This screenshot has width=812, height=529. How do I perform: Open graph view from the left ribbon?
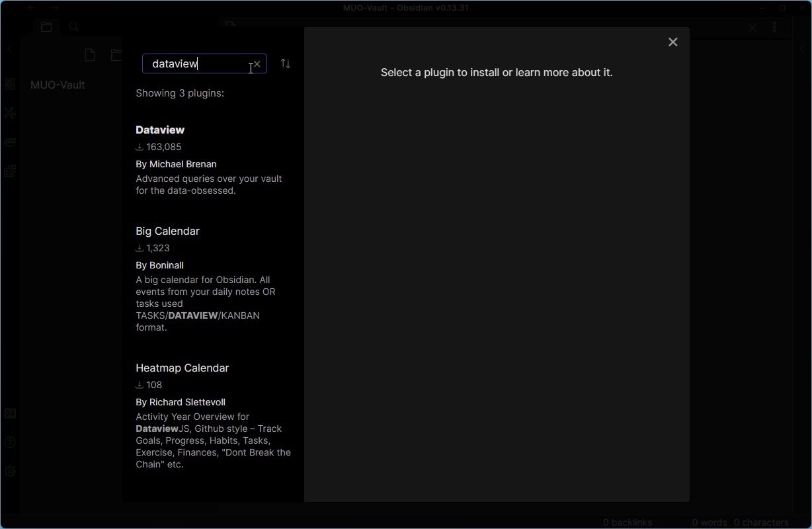9,113
